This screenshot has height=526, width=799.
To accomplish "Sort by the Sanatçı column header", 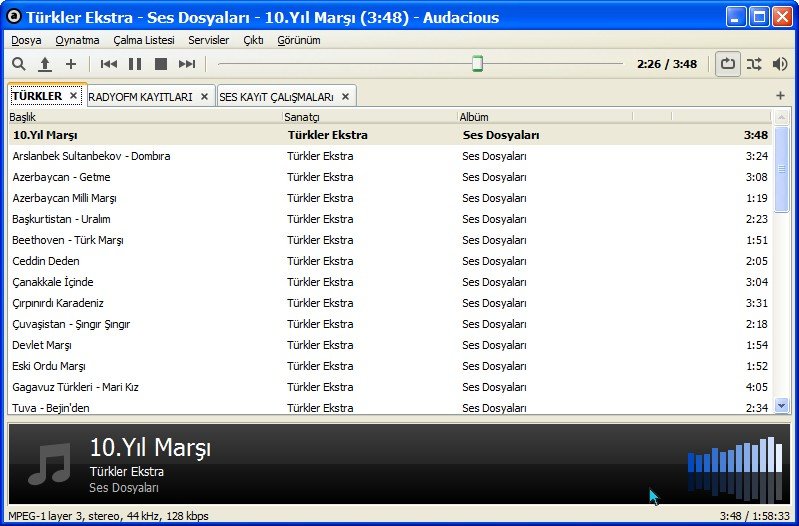I will pos(370,117).
